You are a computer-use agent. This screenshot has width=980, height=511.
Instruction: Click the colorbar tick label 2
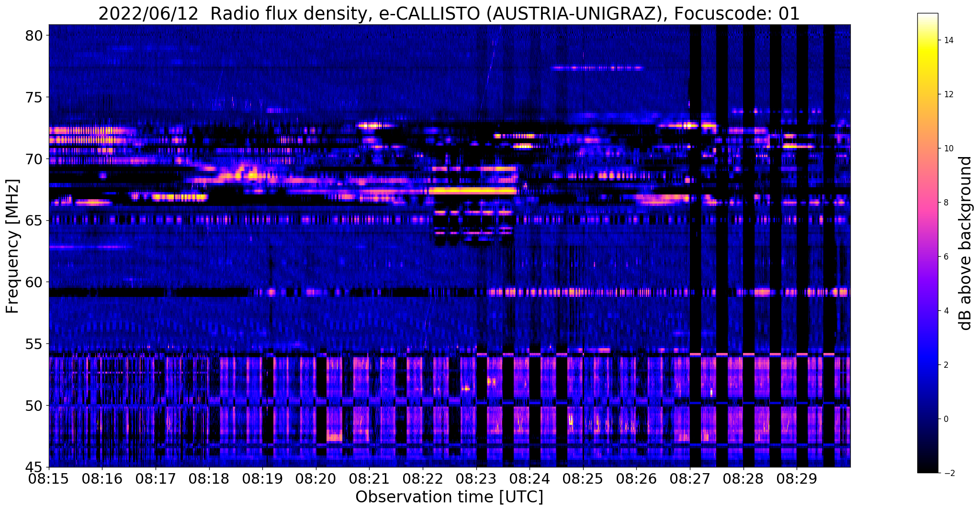(947, 365)
